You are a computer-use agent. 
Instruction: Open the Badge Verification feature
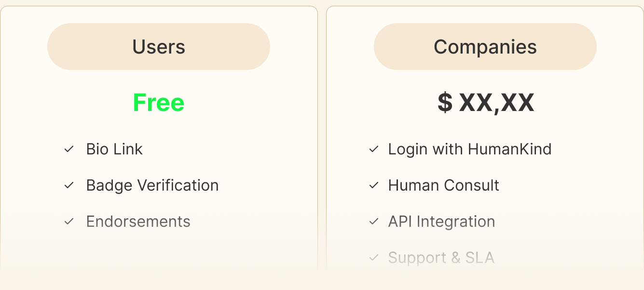pos(152,185)
